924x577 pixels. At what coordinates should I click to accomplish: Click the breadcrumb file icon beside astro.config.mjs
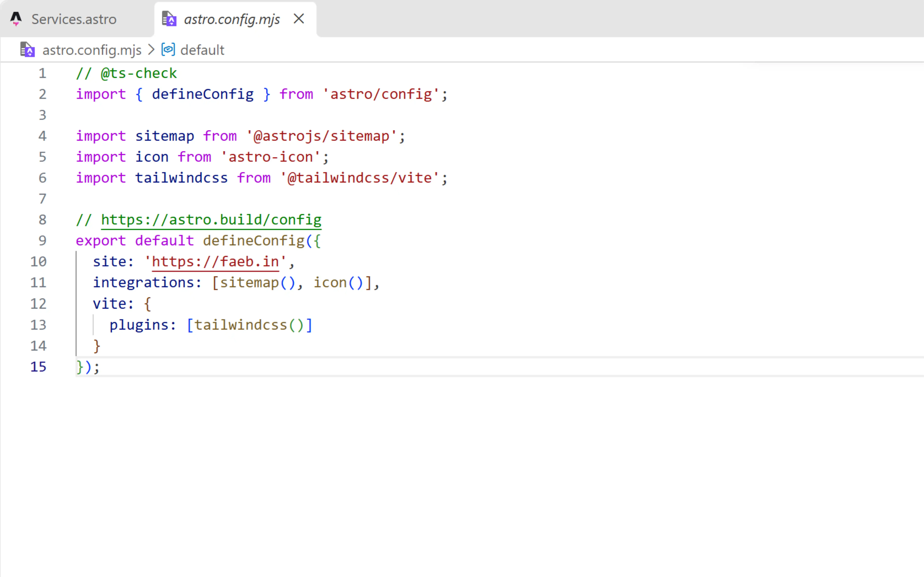tap(27, 50)
